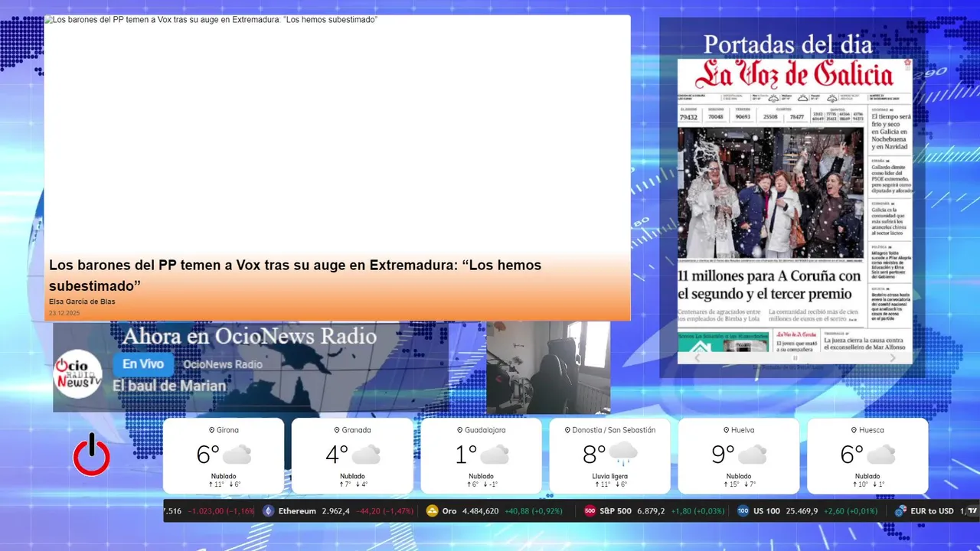The width and height of the screenshot is (980, 551).
Task: Click the red power button icon
Action: click(x=92, y=455)
